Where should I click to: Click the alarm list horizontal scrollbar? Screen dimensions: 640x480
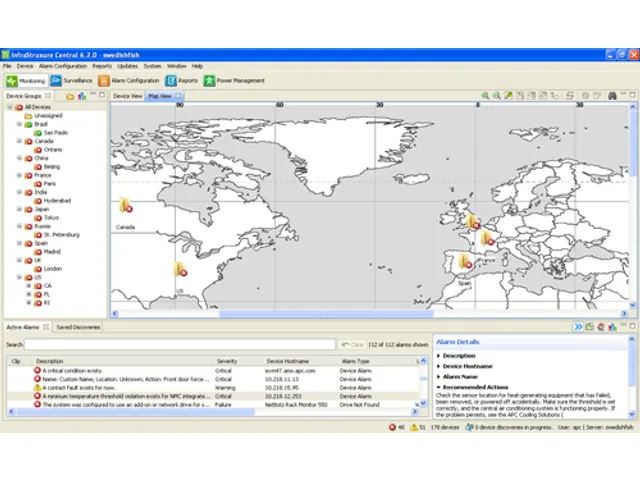click(x=135, y=412)
